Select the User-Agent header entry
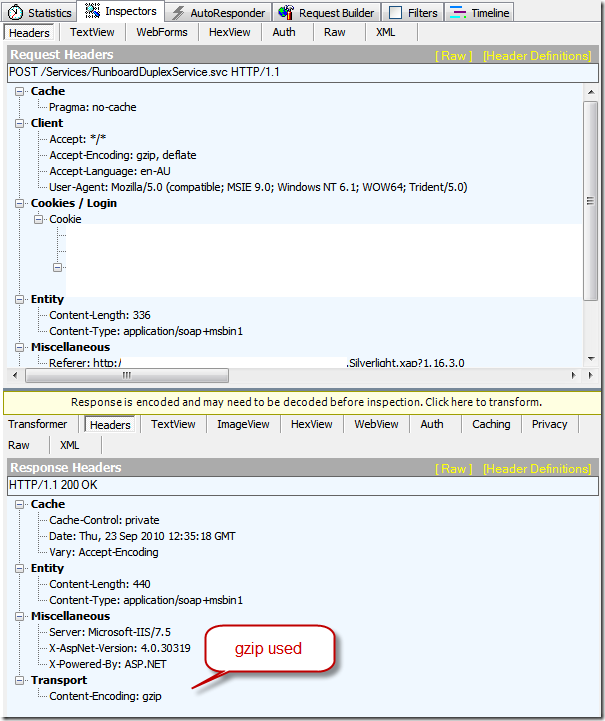The width and height of the screenshot is (605, 721). (x=258, y=187)
